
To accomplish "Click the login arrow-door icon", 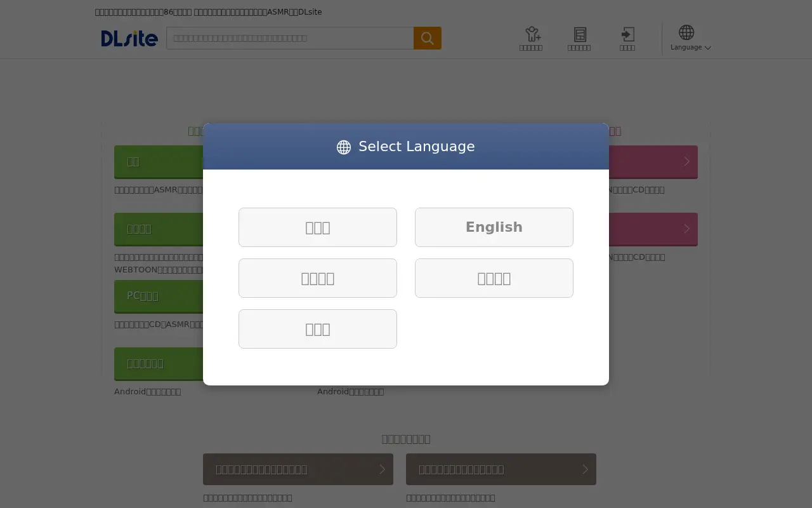I will (x=627, y=39).
